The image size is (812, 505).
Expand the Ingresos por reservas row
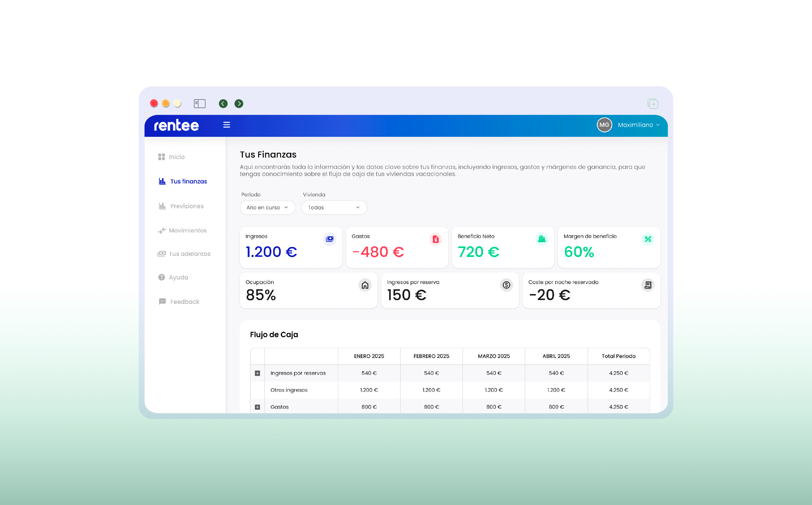[258, 373]
